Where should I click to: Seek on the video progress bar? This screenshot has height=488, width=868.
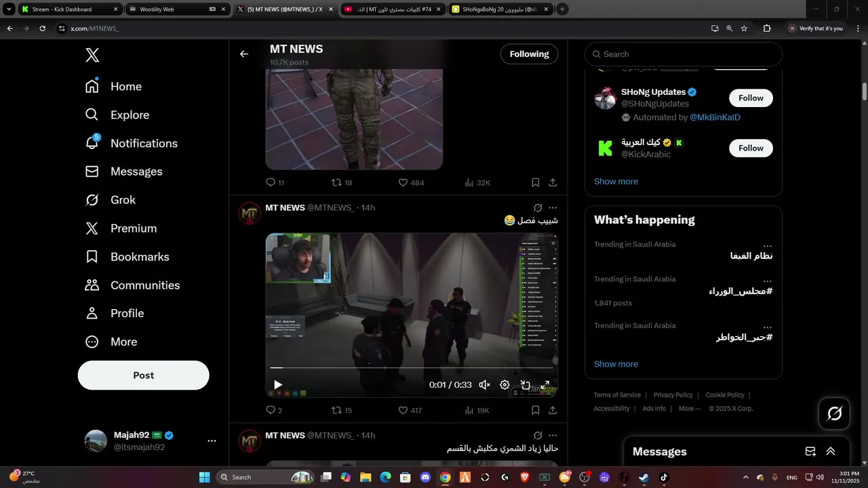coord(411,368)
